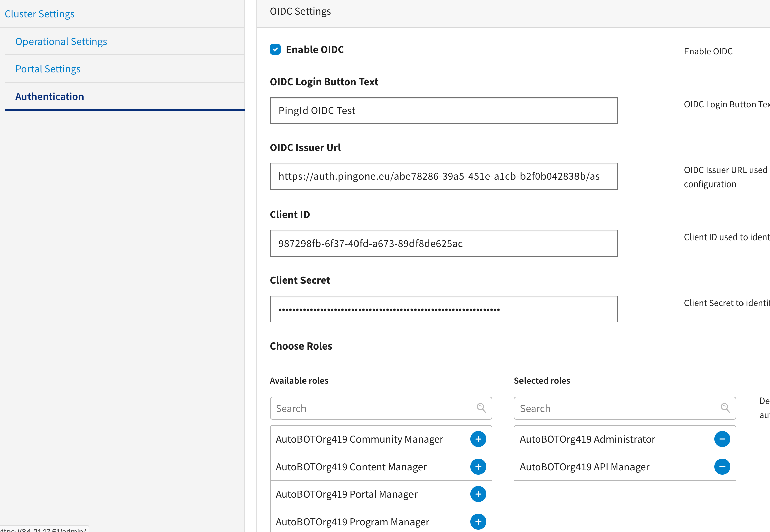This screenshot has height=532, width=770.
Task: Uncheck the Enable OIDC checkbox
Action: [275, 49]
